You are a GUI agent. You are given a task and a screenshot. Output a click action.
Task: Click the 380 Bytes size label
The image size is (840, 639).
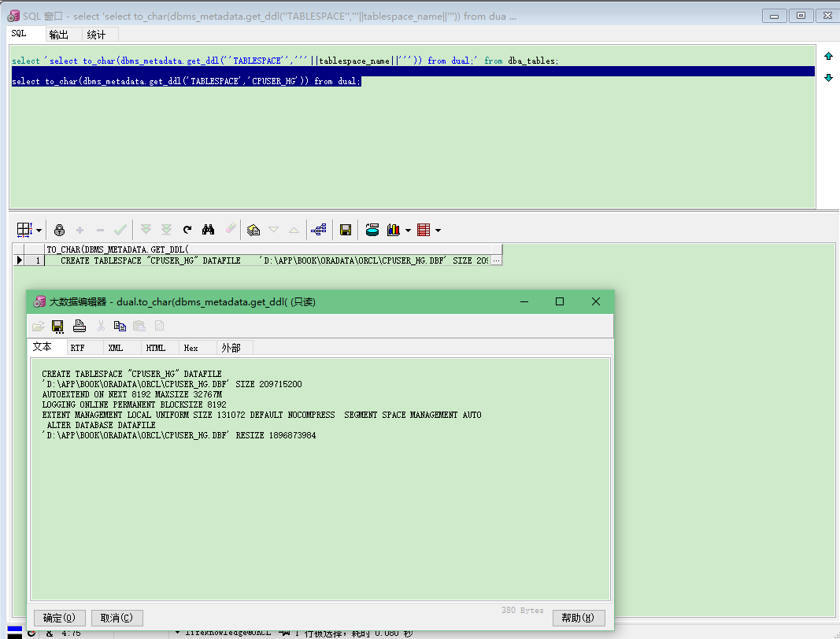pyautogui.click(x=522, y=610)
